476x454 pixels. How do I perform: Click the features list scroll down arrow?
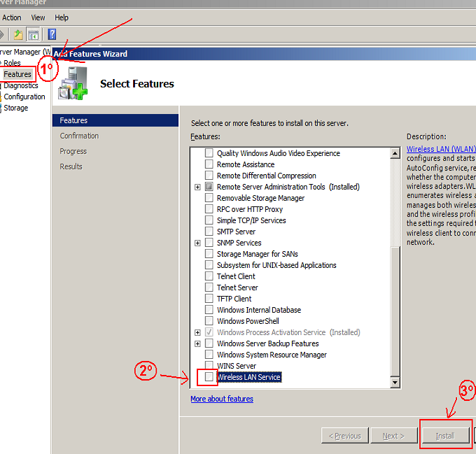(395, 382)
